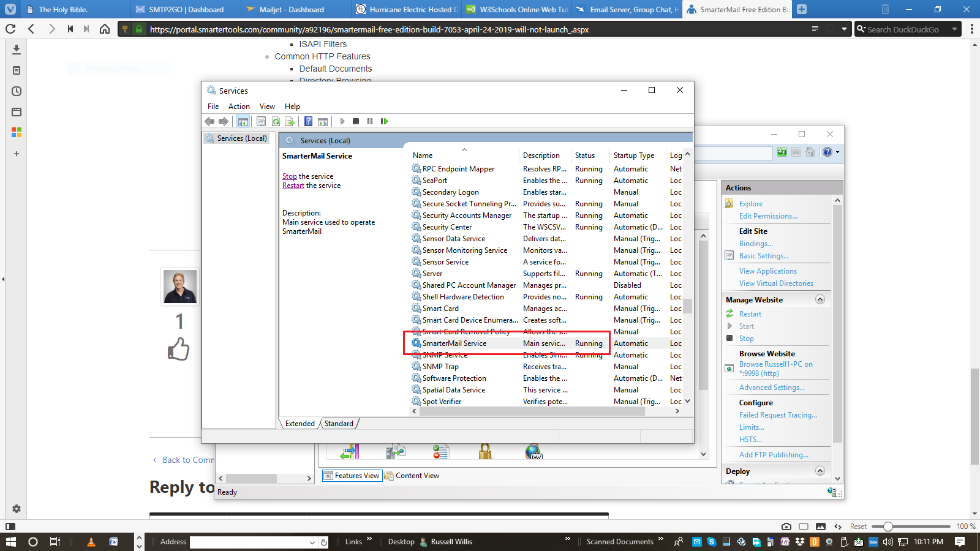Click the Restart Service toolbar icon
980x551 pixels.
tap(384, 121)
